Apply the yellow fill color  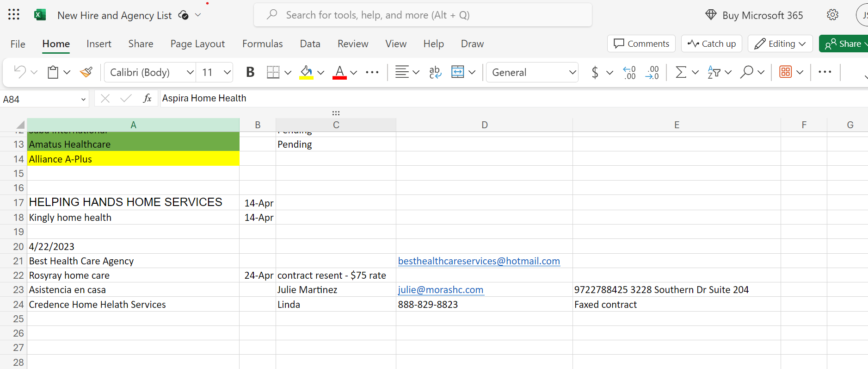tap(306, 72)
